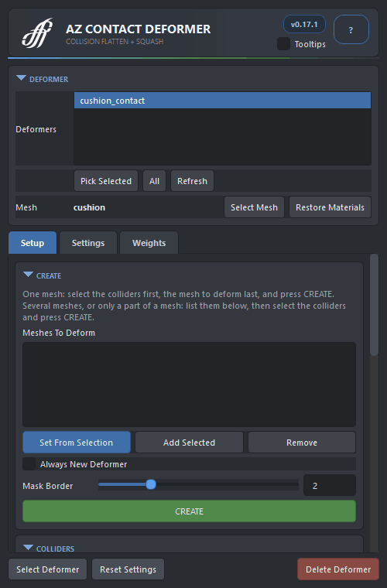Click the Remove button
The width and height of the screenshot is (387, 588).
[302, 443]
